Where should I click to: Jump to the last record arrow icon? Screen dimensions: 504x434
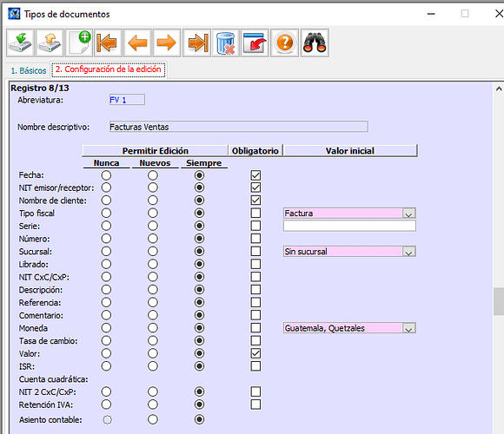pyautogui.click(x=196, y=43)
